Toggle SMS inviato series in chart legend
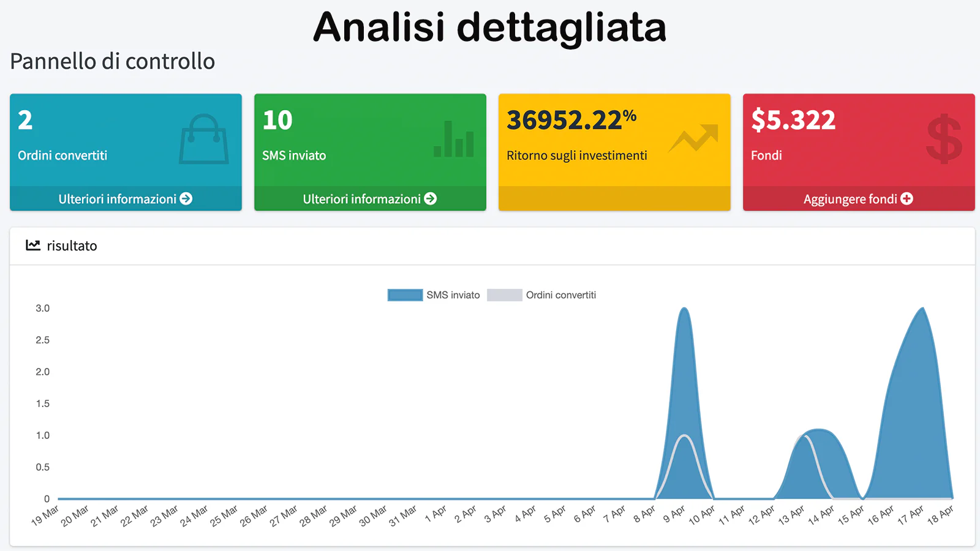 pos(434,295)
